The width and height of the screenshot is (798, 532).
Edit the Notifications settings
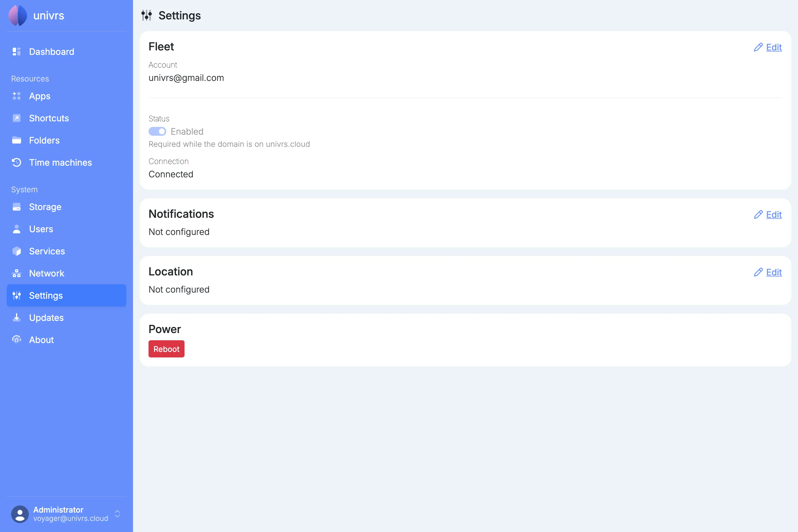coord(774,214)
